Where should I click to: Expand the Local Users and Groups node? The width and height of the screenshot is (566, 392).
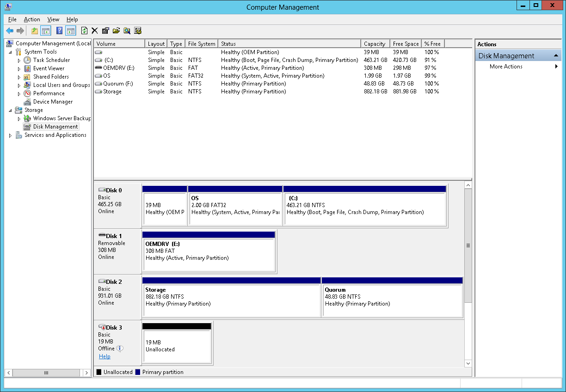tap(19, 85)
